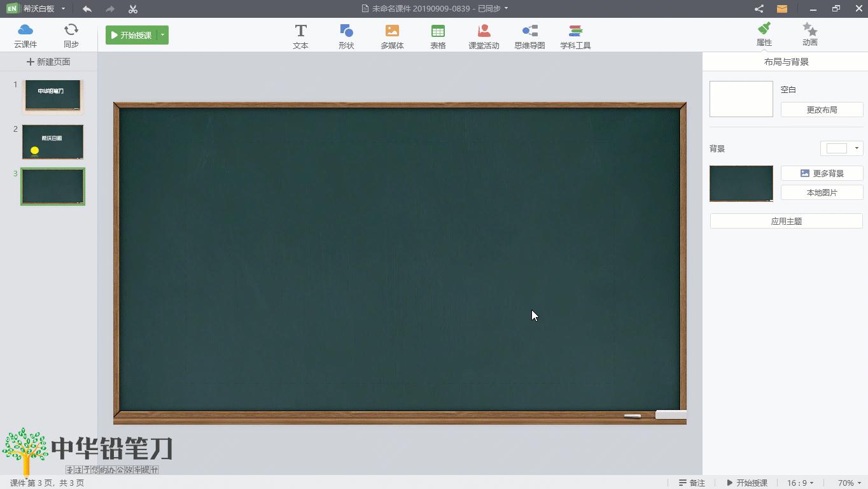Open 云课件 cloud courseware
868x489 pixels.
pyautogui.click(x=25, y=36)
